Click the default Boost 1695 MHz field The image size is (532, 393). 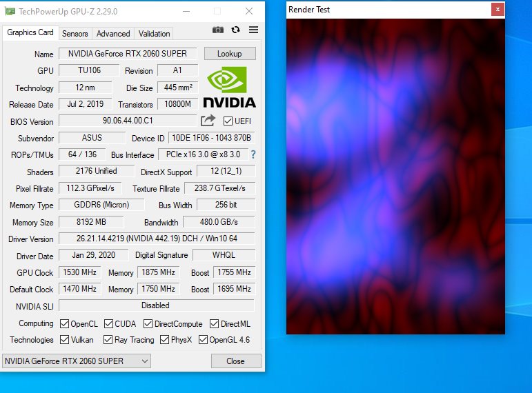(x=234, y=289)
